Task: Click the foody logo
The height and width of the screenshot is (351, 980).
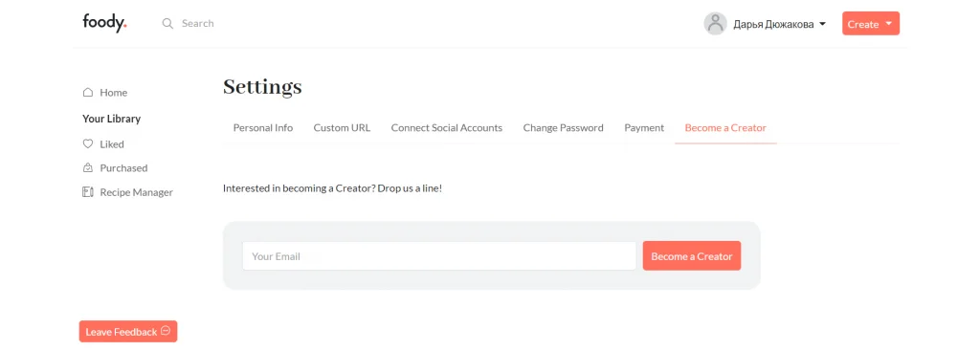Action: [104, 23]
